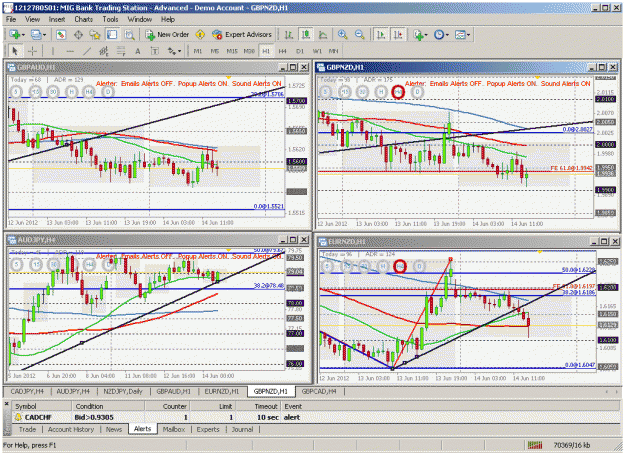Open the Periods clock icon
The width and height of the screenshot is (625, 453).
[438, 35]
